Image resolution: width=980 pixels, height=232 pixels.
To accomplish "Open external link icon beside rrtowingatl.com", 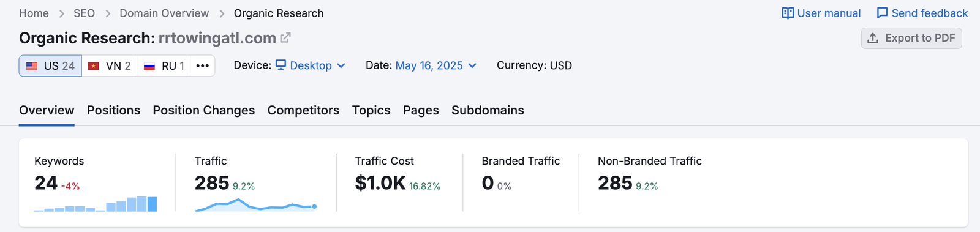I will [285, 38].
